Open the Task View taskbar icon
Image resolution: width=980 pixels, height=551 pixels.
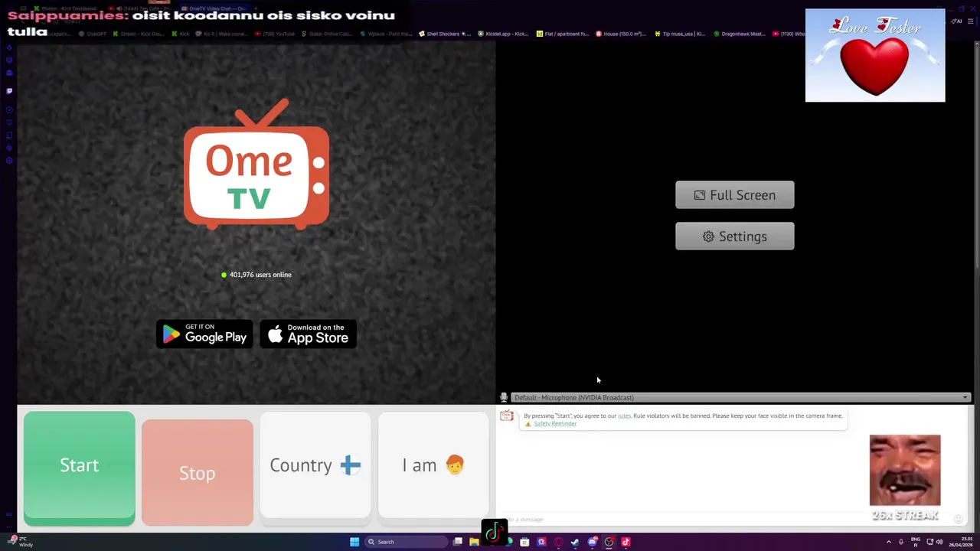pos(458,542)
